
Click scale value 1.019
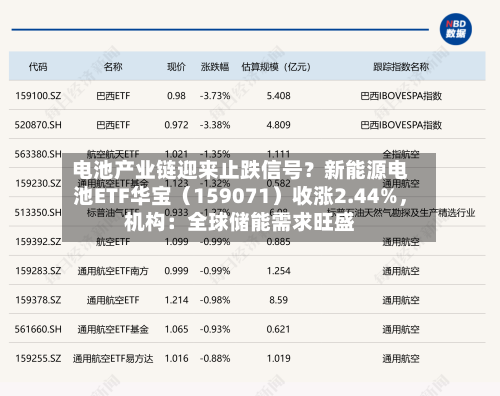(x=278, y=358)
